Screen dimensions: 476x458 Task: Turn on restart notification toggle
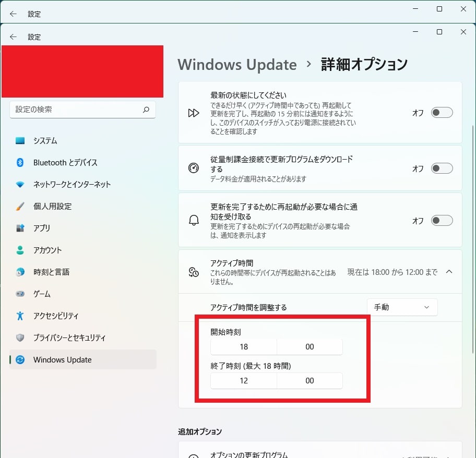click(x=442, y=221)
